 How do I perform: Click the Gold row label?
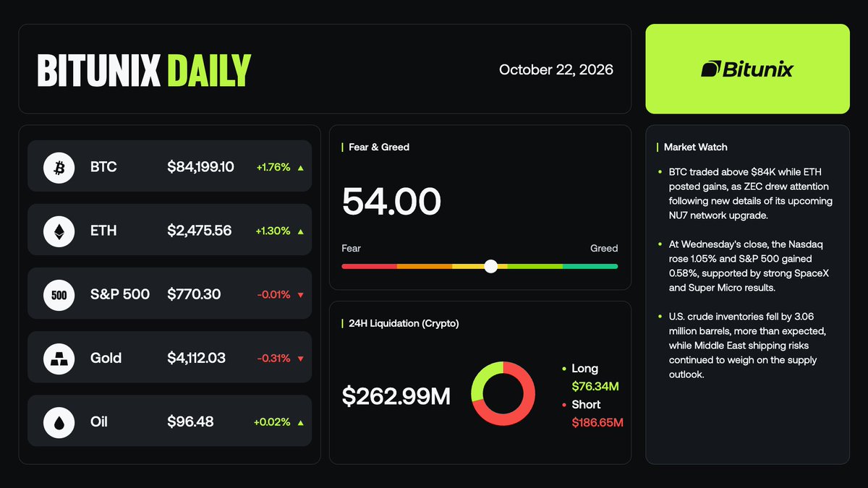tap(106, 358)
